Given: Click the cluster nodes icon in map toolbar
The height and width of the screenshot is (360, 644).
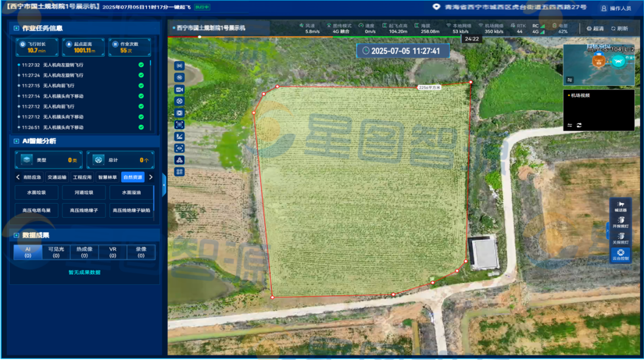Looking at the screenshot, I should (x=179, y=160).
